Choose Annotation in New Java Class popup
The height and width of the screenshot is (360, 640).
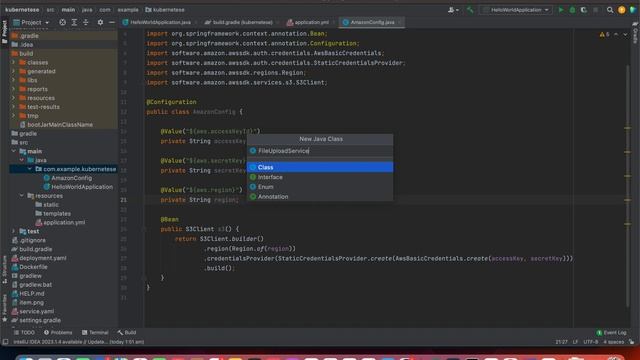click(320, 197)
